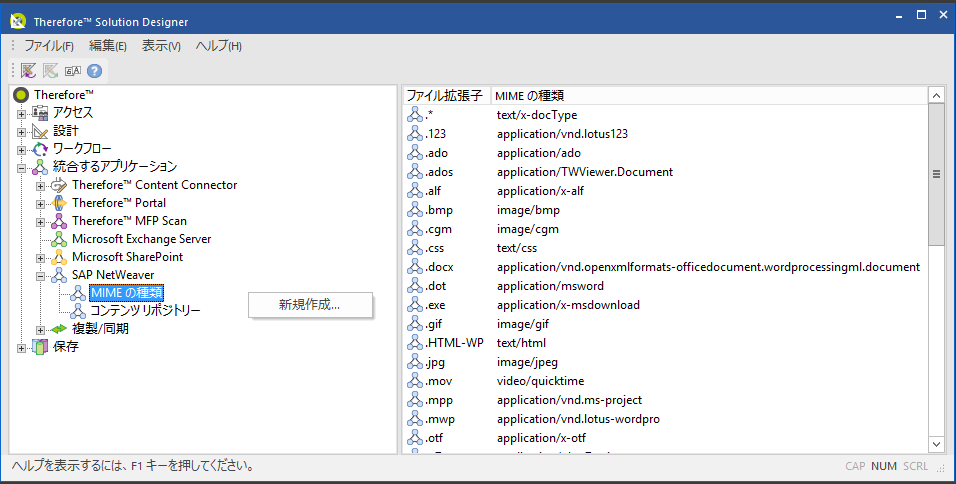Click the icon of the .gif row
956x484 pixels.
[x=415, y=324]
